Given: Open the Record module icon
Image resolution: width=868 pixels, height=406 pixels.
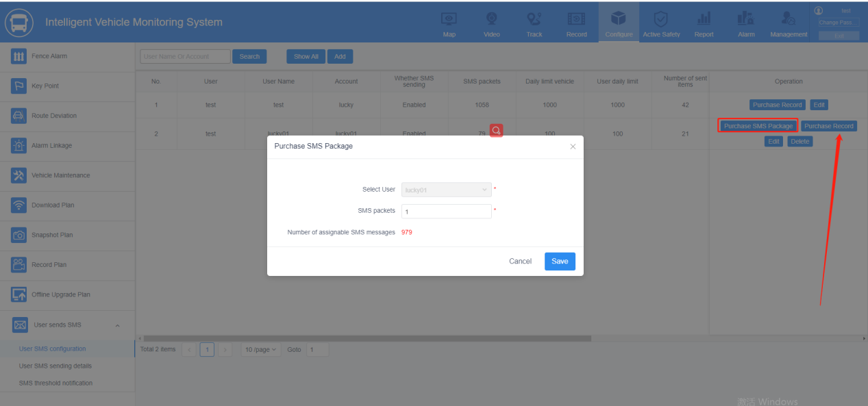Looking at the screenshot, I should pyautogui.click(x=577, y=19).
